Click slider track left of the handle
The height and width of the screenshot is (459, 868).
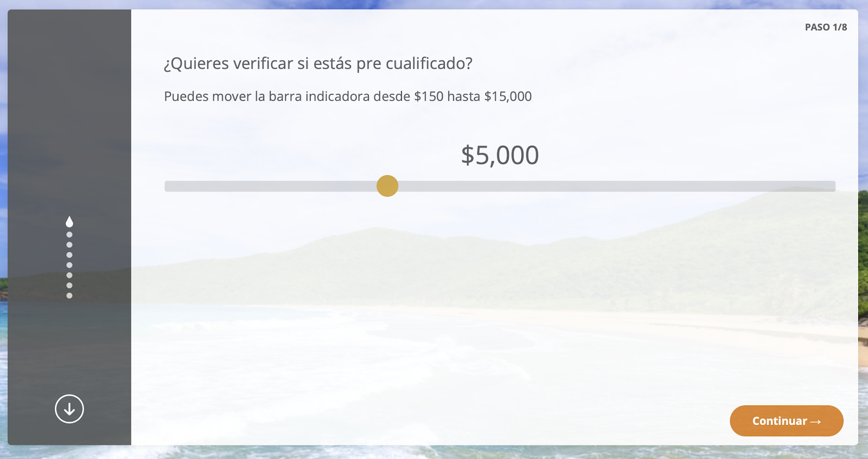tap(271, 186)
